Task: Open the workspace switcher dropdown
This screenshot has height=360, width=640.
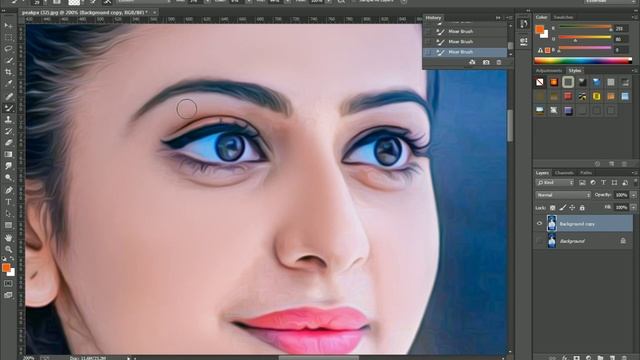Action: click(610, 2)
